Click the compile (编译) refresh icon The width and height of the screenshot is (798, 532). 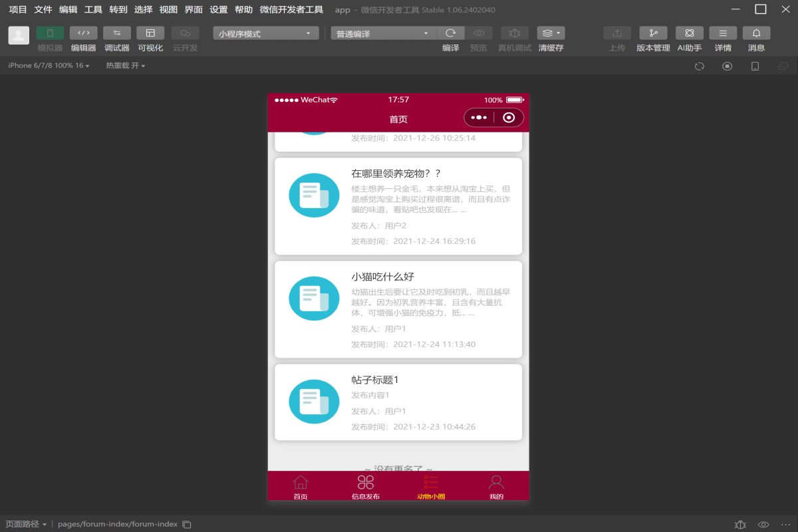[x=450, y=33]
